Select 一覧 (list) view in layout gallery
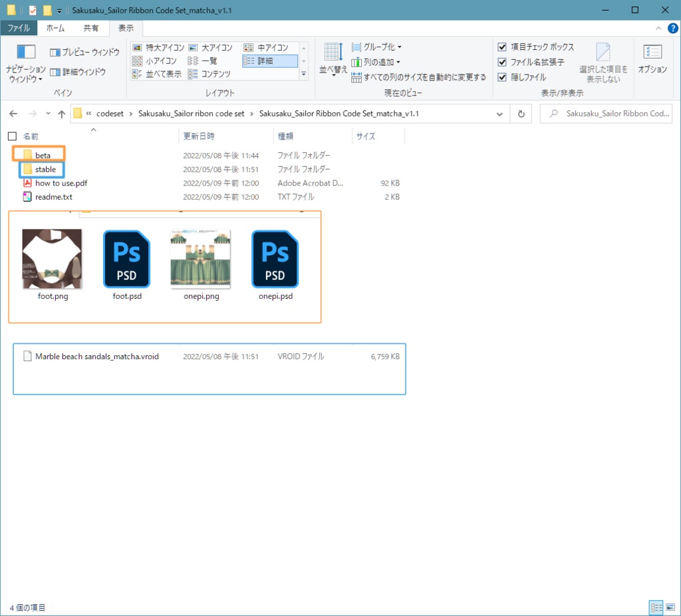681x616 pixels. click(209, 61)
